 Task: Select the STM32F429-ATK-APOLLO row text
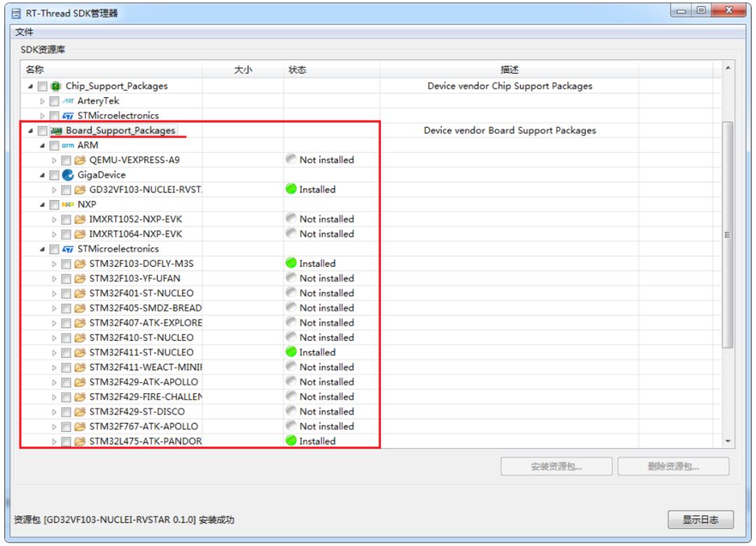[143, 382]
